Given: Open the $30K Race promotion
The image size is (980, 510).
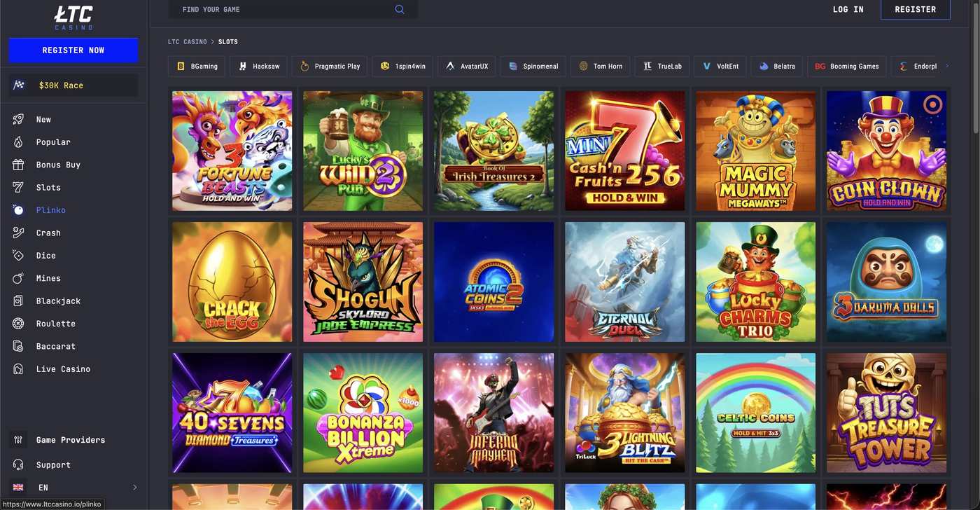Looking at the screenshot, I should point(73,85).
